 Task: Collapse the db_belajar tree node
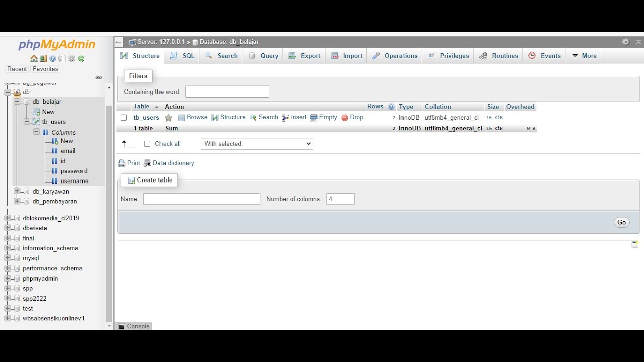17,102
